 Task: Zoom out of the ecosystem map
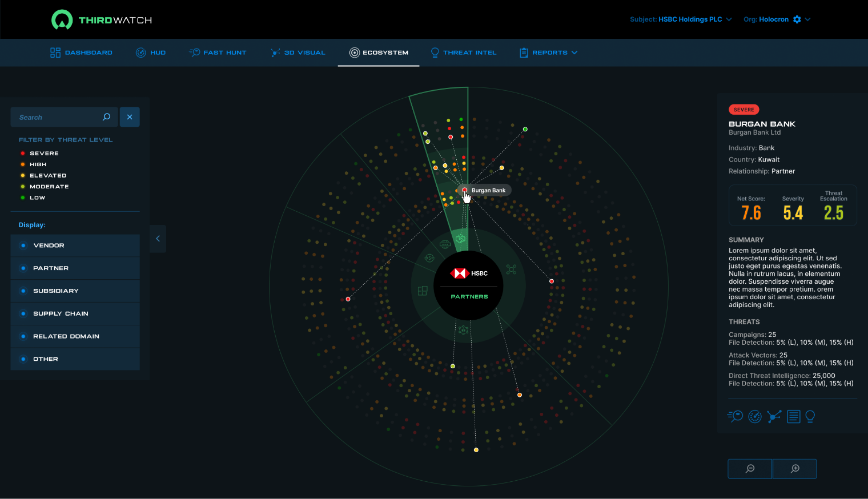[750, 469]
